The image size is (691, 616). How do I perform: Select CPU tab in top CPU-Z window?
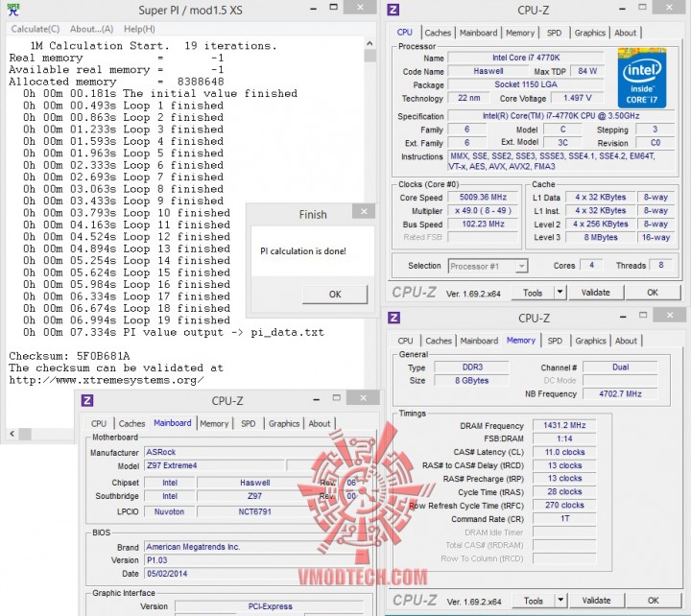(405, 33)
